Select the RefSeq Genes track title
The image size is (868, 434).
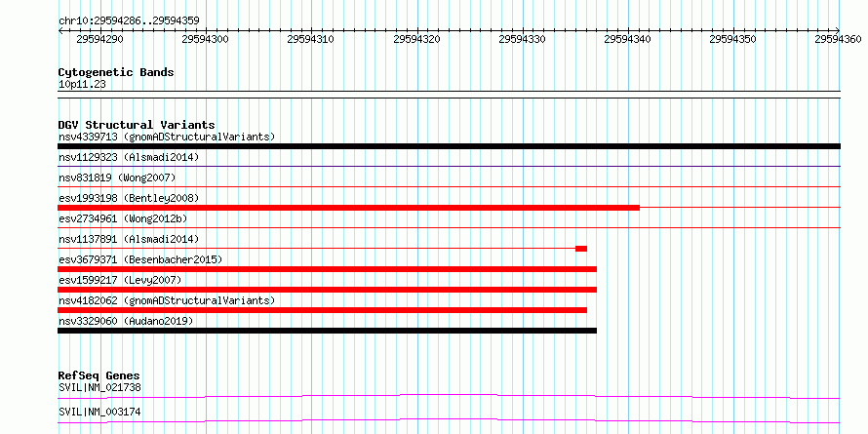[x=99, y=375]
